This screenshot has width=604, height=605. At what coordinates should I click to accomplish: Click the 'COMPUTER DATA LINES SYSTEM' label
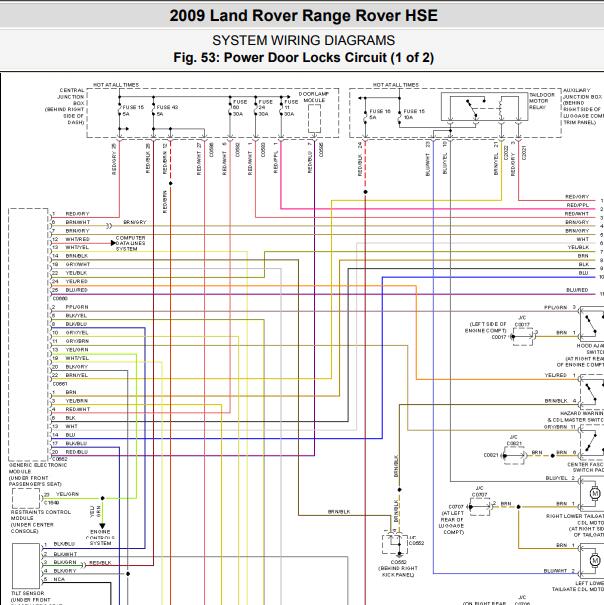tap(130, 243)
